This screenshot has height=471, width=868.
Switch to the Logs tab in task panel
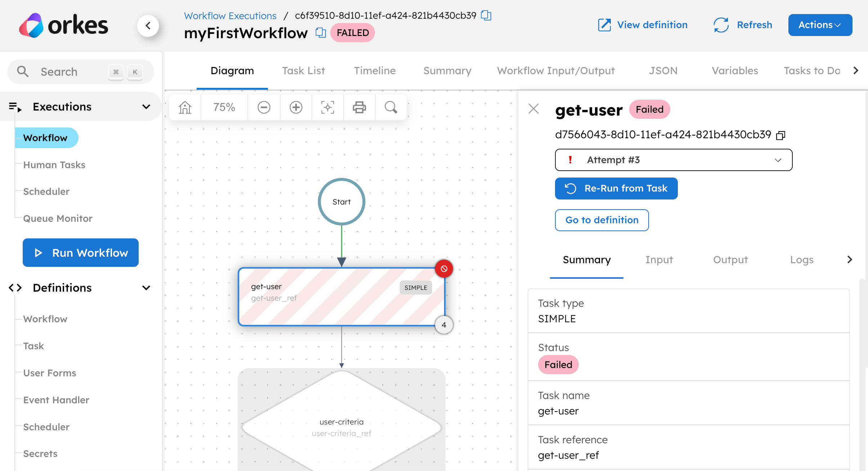[801, 260]
